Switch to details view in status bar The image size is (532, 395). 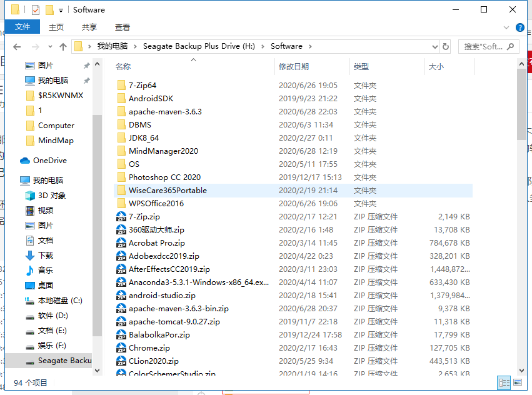(504, 383)
